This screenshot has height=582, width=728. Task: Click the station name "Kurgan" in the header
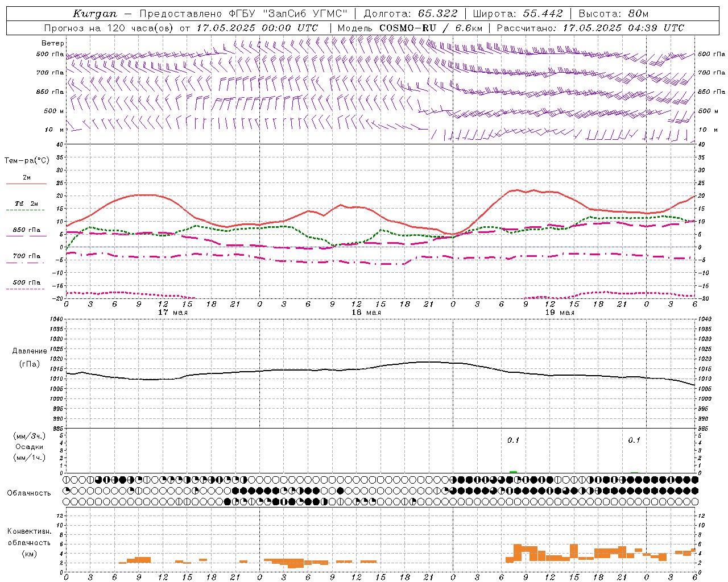[95, 14]
